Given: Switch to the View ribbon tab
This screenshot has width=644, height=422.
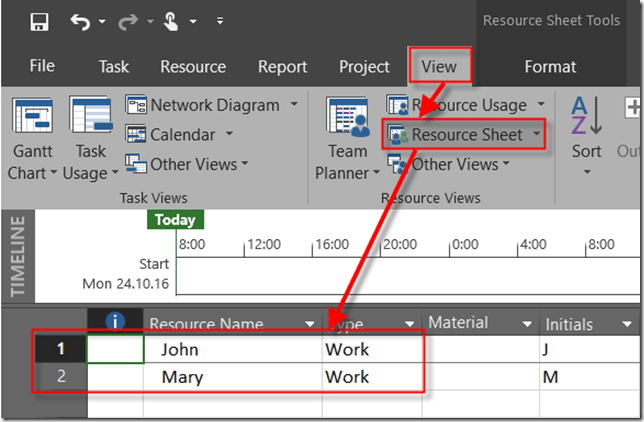Looking at the screenshot, I should pyautogui.click(x=439, y=67).
